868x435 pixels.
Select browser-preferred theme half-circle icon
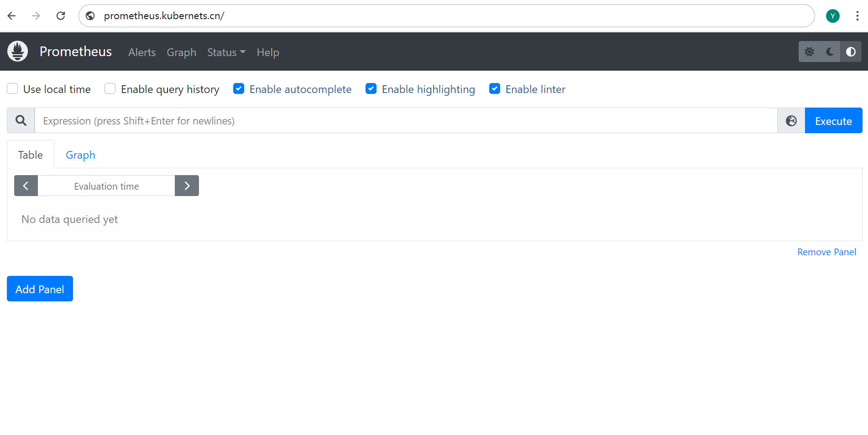(x=851, y=52)
